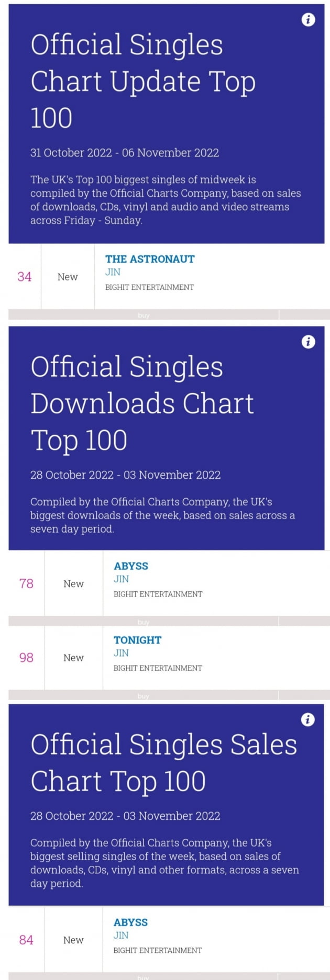The image size is (330, 980).
Task: Open info icon on Singles Chart Update header
Action: [x=308, y=20]
